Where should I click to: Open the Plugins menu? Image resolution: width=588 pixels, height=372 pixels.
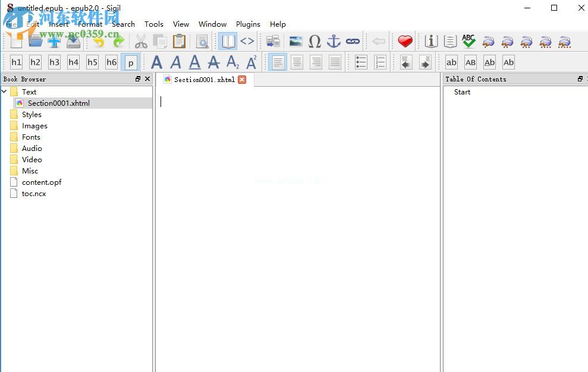pyautogui.click(x=248, y=24)
